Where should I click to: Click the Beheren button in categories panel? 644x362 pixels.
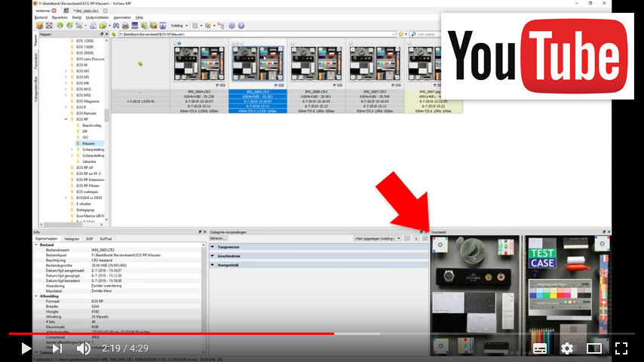217,238
